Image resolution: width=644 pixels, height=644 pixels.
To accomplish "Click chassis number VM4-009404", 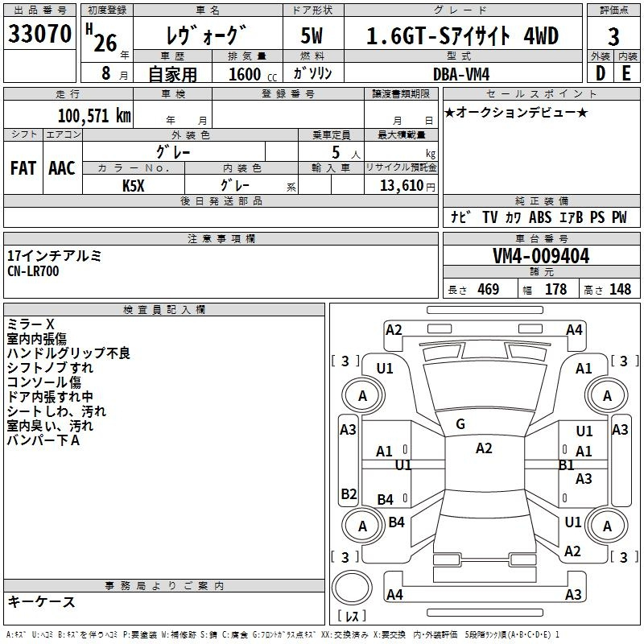I will (541, 256).
